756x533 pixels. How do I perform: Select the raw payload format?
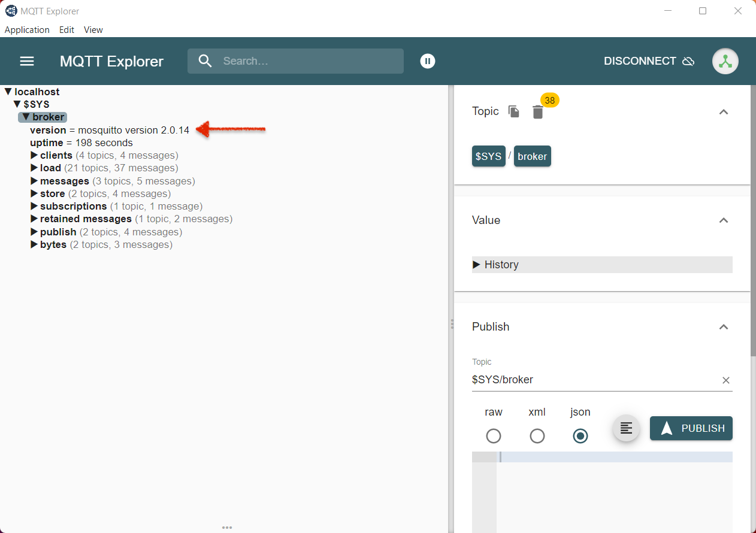pyautogui.click(x=494, y=436)
